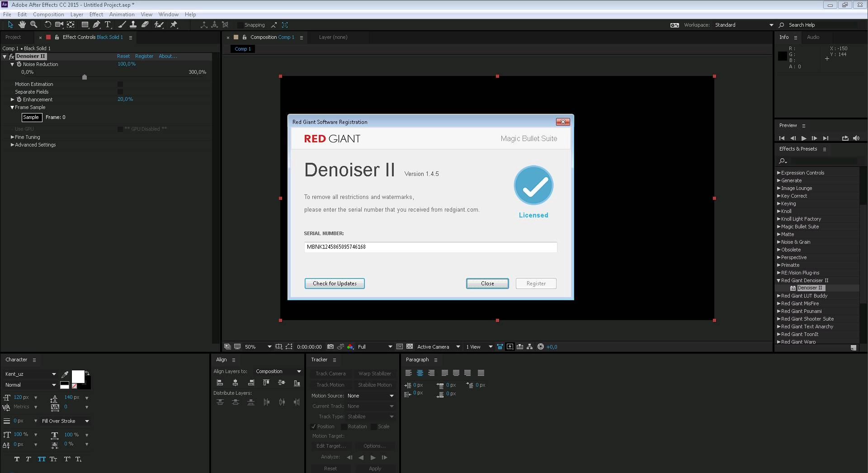Mute audio in Preview panel

[x=856, y=138]
